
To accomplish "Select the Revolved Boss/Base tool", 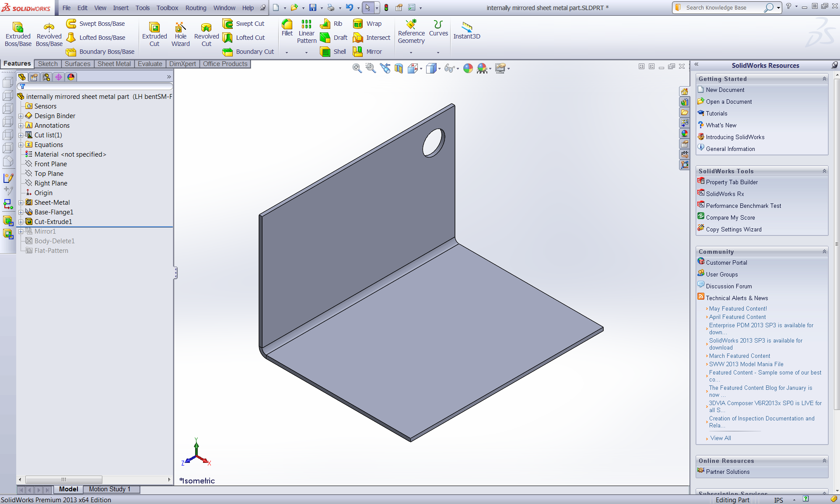I will tap(49, 34).
